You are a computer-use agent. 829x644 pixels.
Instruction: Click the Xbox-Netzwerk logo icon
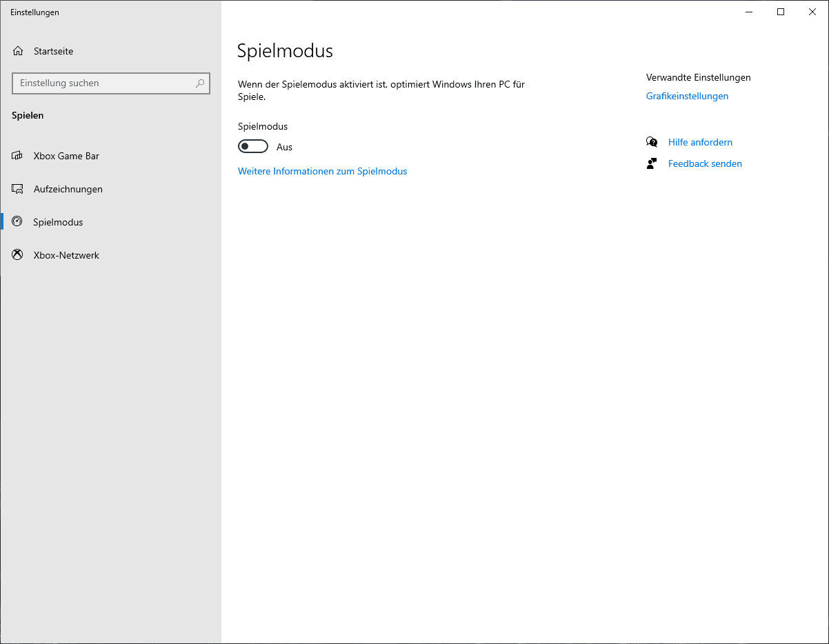(18, 255)
